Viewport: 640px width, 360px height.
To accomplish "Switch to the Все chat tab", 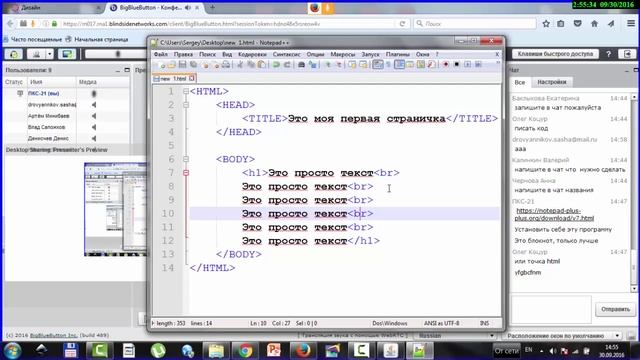I will (x=520, y=82).
